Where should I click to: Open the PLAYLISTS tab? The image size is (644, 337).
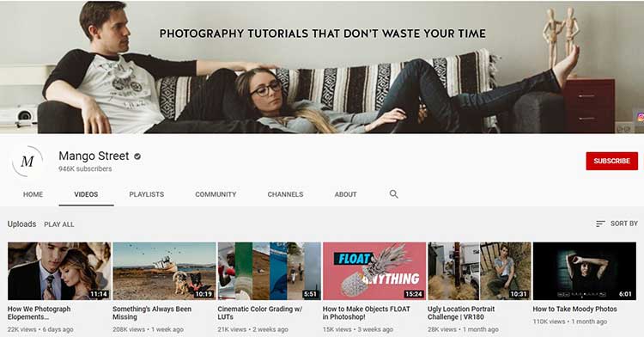click(x=147, y=194)
